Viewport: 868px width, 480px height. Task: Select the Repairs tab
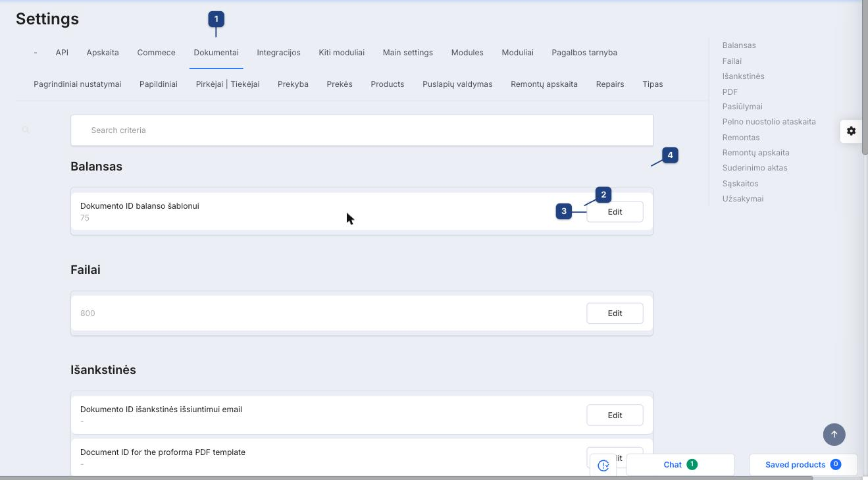(610, 84)
